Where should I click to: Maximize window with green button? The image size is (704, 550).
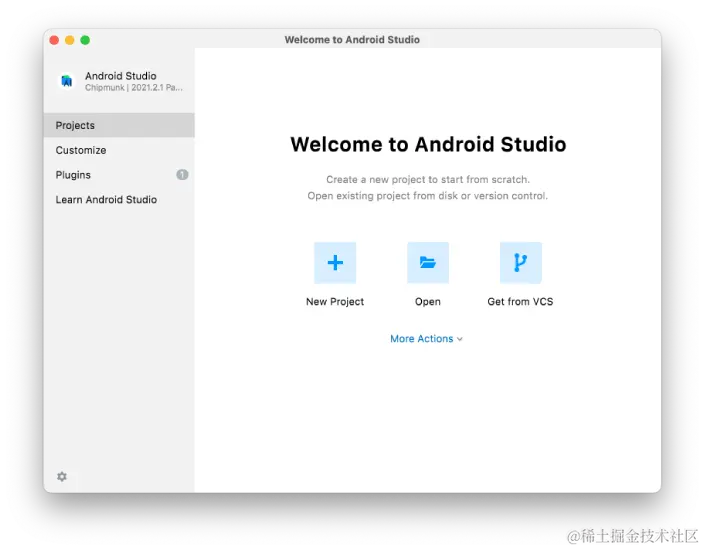[x=85, y=40]
